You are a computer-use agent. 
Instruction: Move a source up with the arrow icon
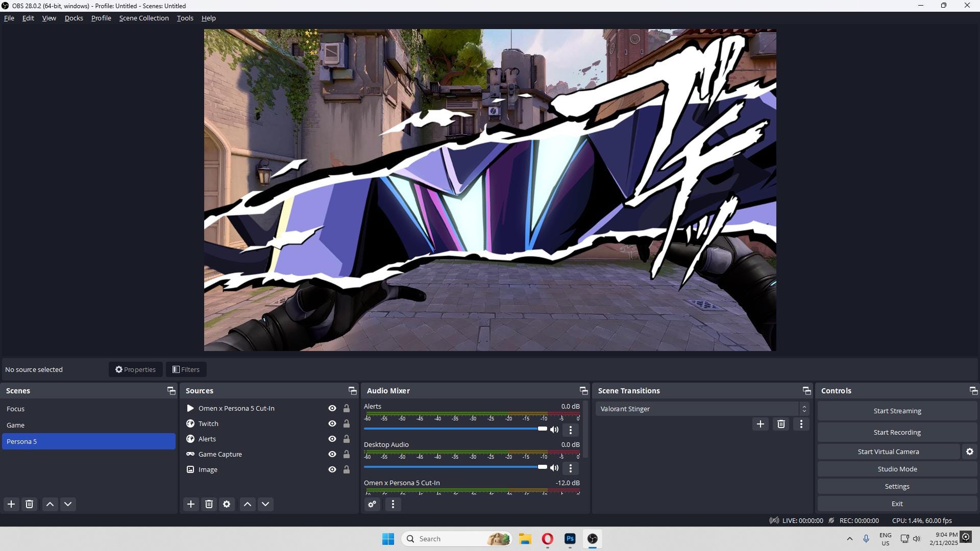pos(248,504)
